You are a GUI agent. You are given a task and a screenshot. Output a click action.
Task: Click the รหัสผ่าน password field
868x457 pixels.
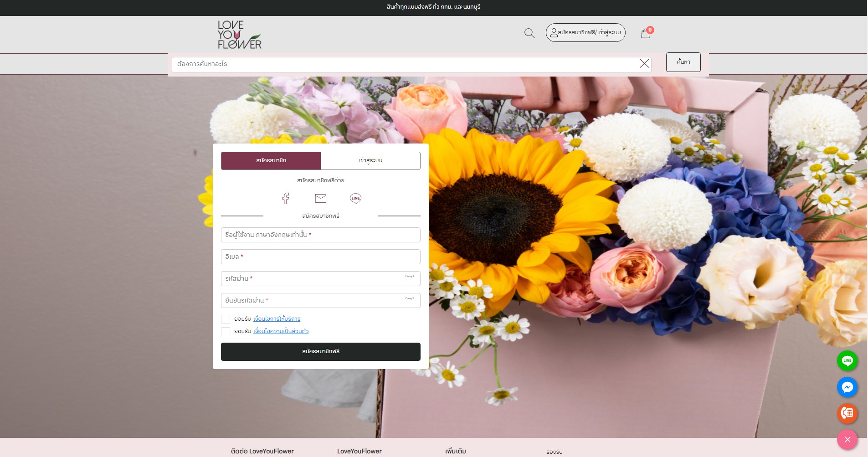[x=321, y=278]
